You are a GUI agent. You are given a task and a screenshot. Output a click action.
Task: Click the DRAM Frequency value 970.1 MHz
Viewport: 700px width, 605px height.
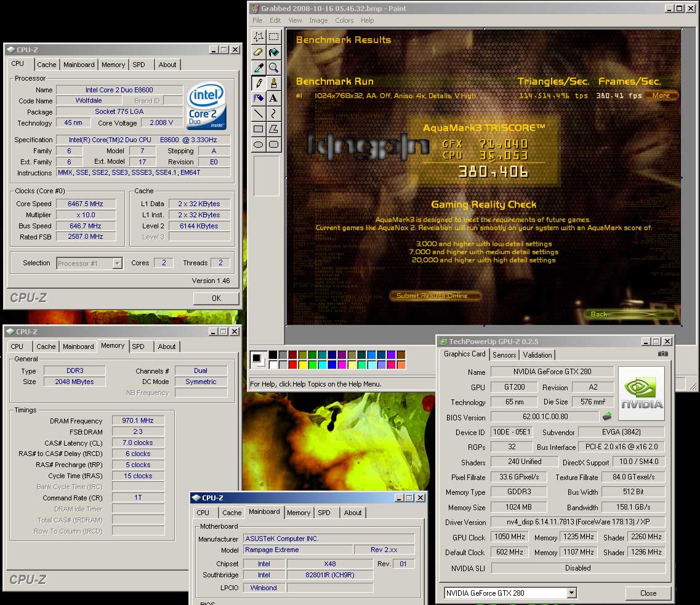pos(138,420)
